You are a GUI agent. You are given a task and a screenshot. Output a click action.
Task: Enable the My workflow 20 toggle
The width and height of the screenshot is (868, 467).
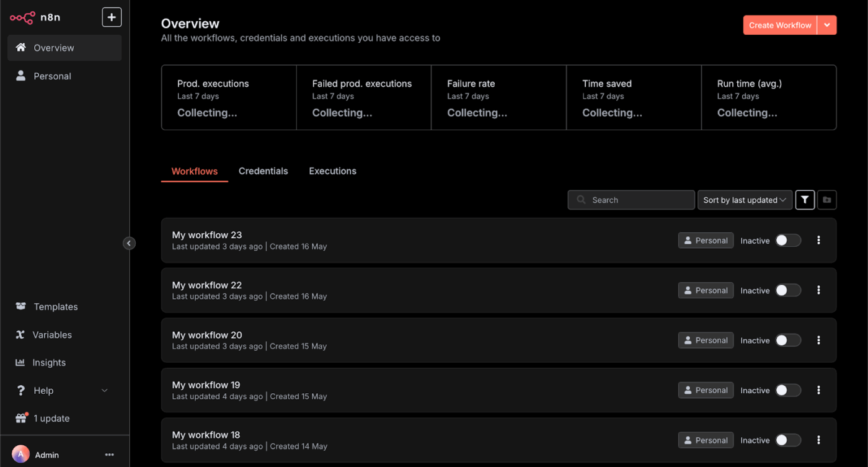click(787, 340)
